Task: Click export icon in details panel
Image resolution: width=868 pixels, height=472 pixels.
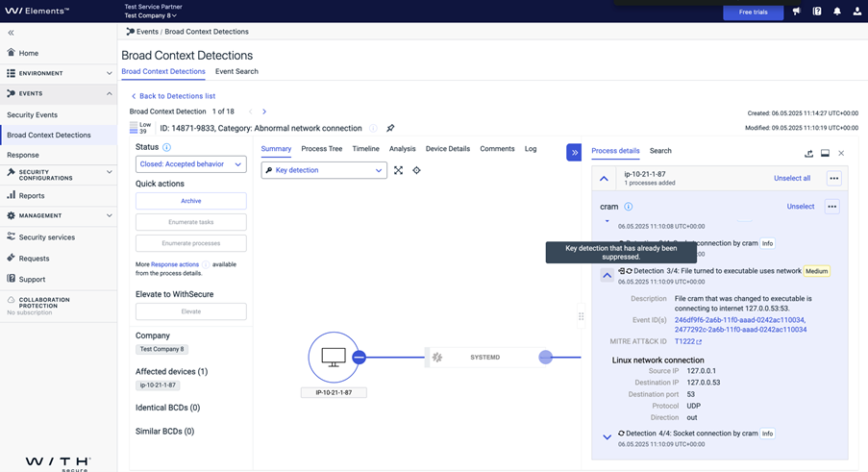Action: coord(808,153)
